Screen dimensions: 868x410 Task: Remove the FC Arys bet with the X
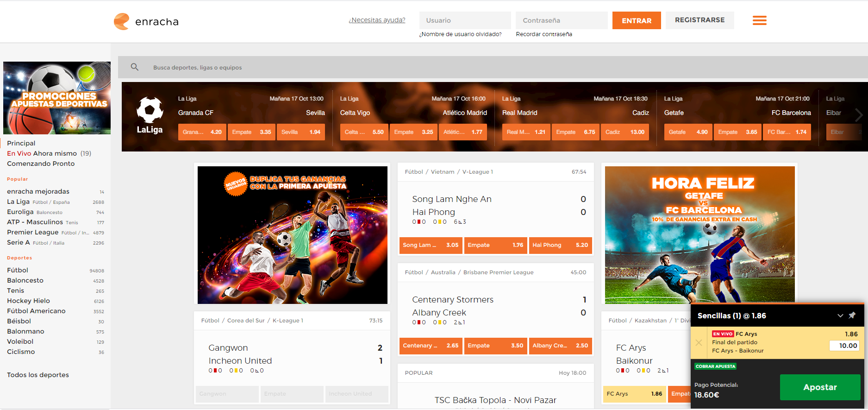[x=699, y=342]
